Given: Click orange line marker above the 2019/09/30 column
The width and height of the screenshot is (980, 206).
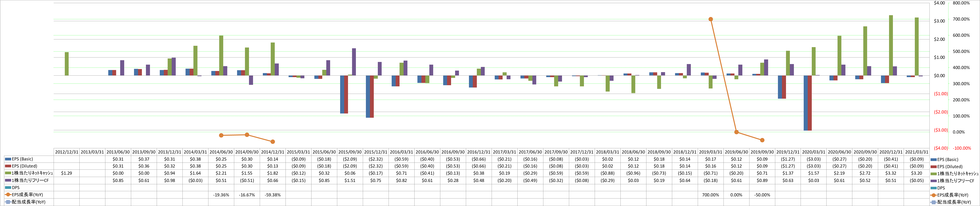Looking at the screenshot, I should (x=762, y=140).
